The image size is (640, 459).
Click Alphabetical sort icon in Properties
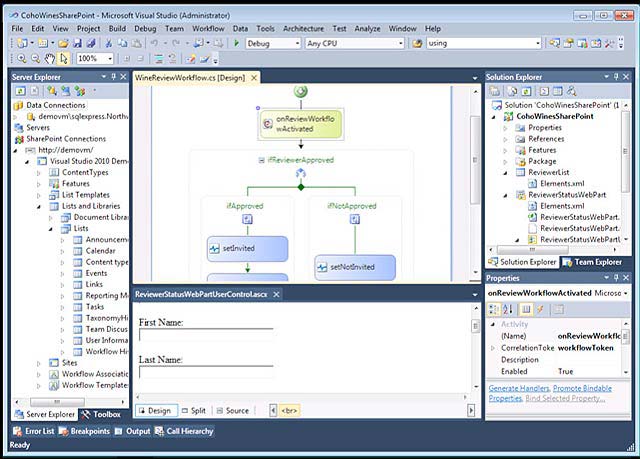click(507, 309)
